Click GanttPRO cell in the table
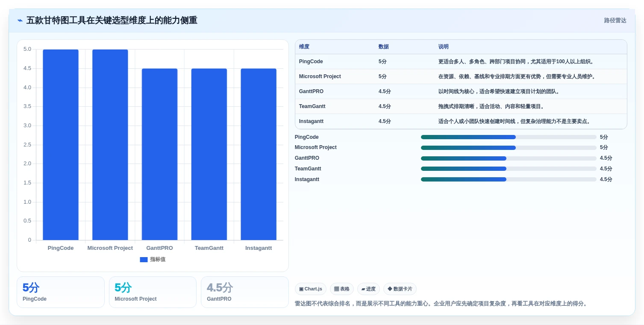This screenshot has height=325, width=644. 311,91
